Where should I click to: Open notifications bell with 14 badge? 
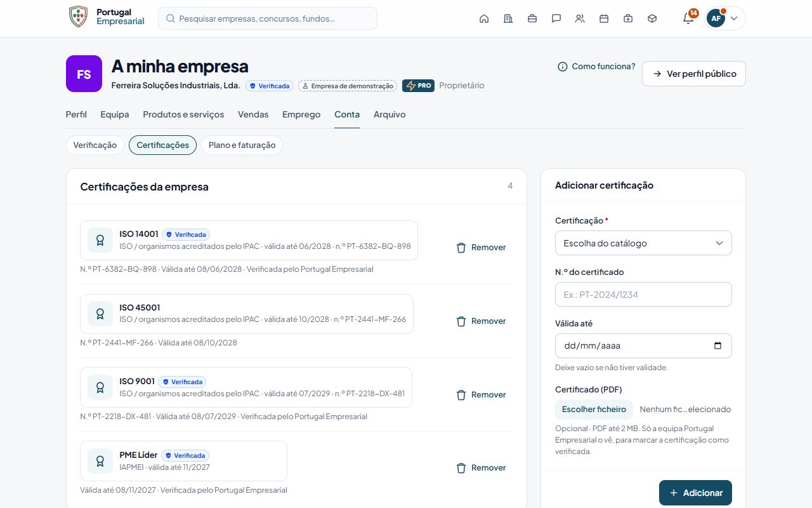688,18
